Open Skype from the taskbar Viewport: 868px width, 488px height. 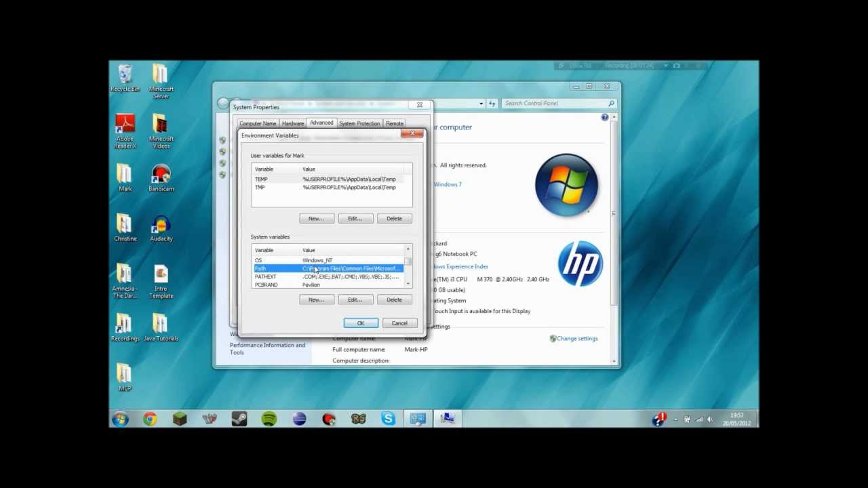pyautogui.click(x=388, y=419)
